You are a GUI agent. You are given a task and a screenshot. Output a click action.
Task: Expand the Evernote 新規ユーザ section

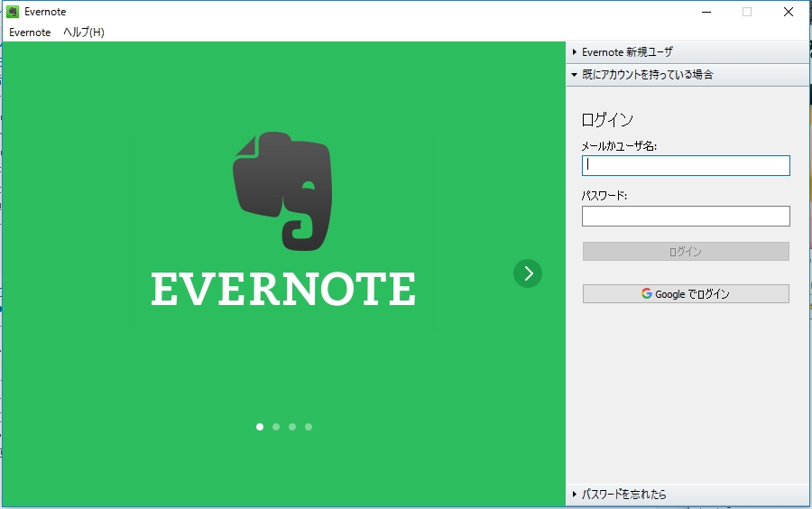click(687, 52)
